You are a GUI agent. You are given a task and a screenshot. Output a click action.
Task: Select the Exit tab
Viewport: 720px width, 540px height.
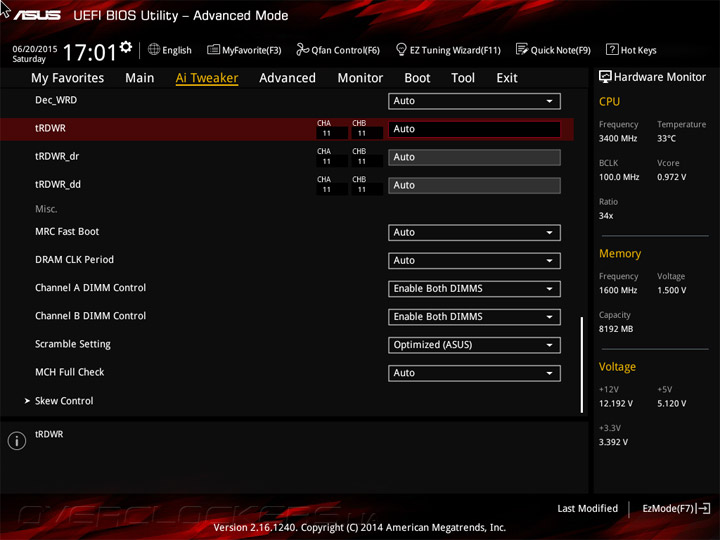(507, 78)
